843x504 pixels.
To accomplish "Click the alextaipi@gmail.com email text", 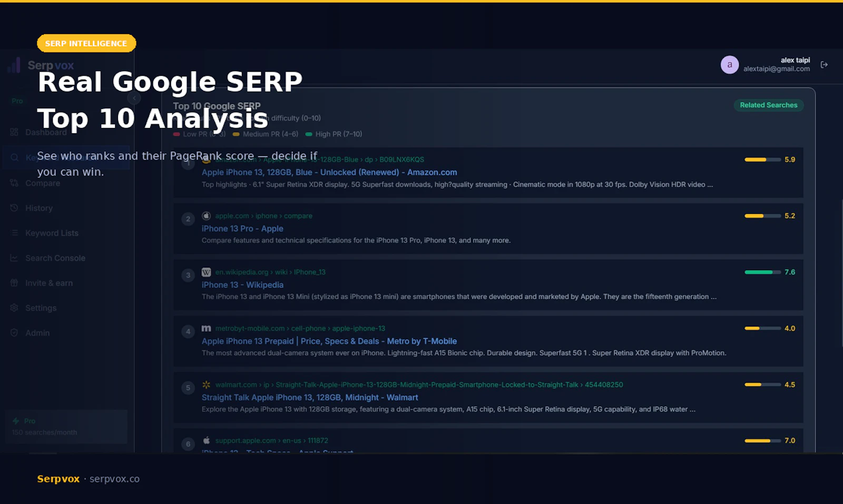I will tap(777, 69).
